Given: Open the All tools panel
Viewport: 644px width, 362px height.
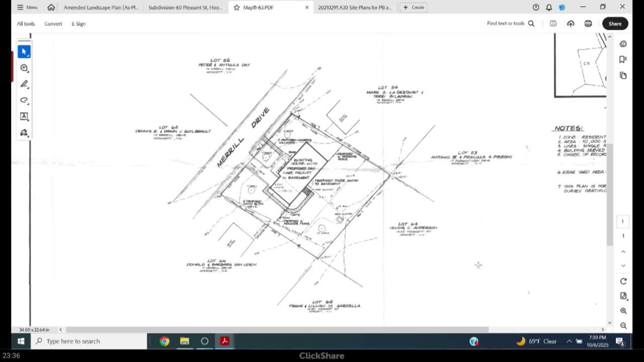Looking at the screenshot, I should (26, 24).
